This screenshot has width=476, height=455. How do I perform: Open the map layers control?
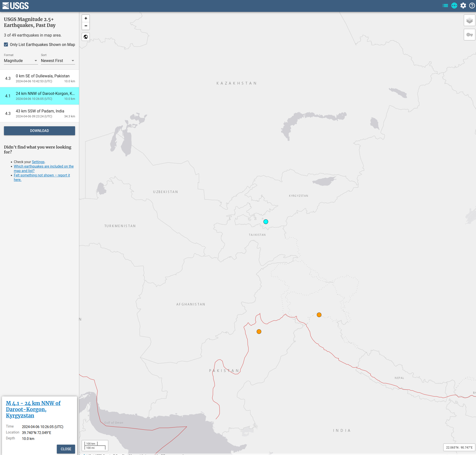(x=469, y=21)
